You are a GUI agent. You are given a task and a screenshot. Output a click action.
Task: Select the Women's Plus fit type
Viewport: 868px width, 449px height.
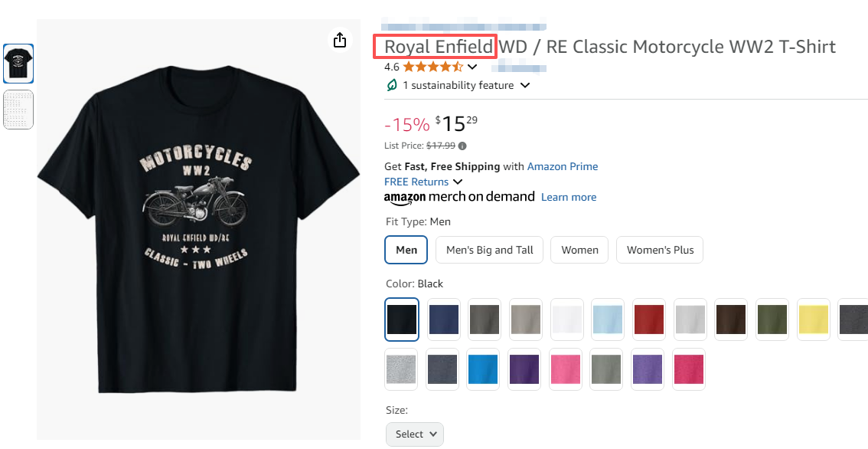(660, 250)
